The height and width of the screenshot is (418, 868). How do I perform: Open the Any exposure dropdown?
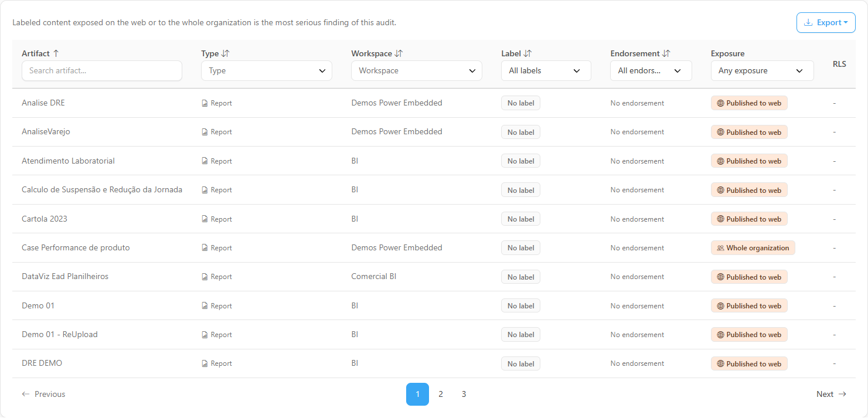tap(763, 71)
